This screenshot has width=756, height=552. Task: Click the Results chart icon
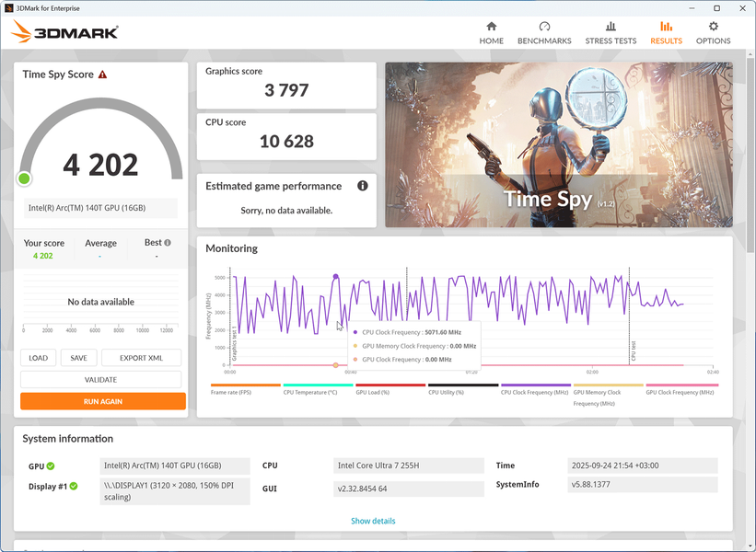666,26
